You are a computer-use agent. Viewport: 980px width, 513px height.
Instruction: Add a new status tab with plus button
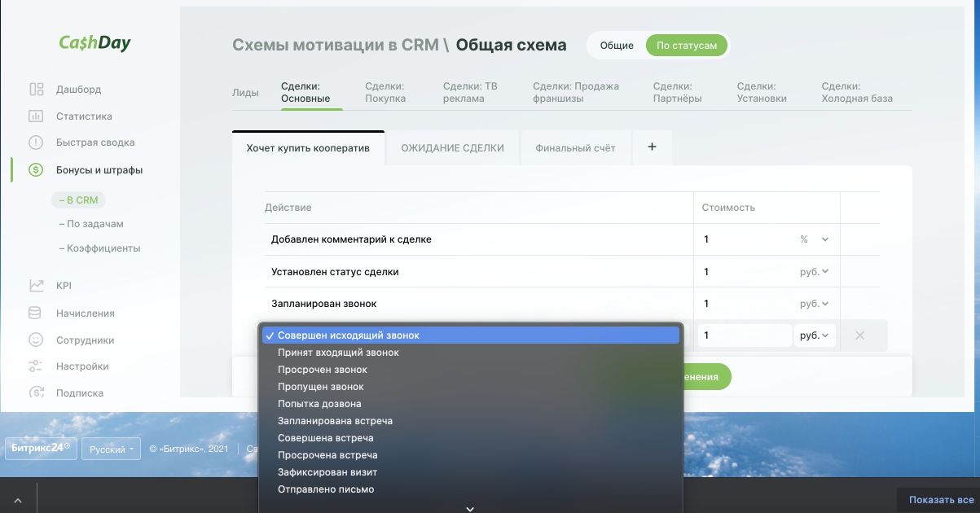click(x=652, y=147)
